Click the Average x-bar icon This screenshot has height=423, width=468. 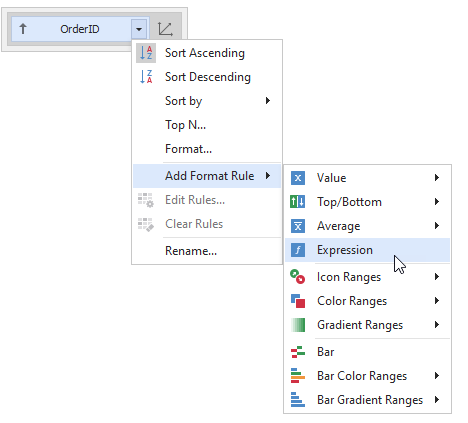click(x=298, y=226)
